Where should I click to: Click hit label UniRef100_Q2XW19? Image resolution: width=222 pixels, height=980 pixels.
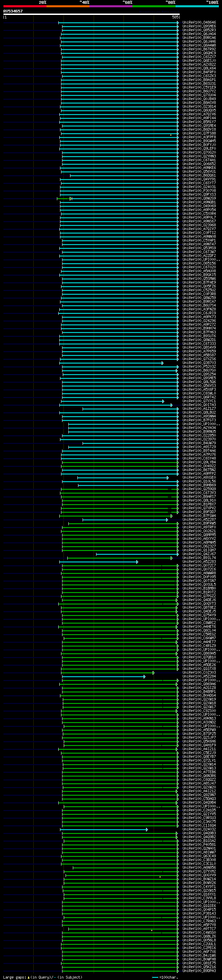point(199,699)
